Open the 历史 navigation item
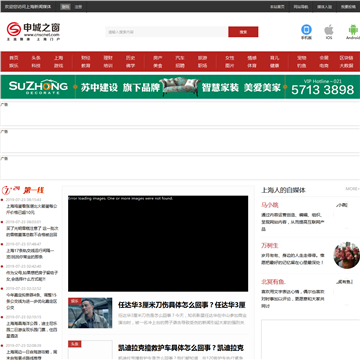This screenshot has width=360, height=360. pos(130,58)
